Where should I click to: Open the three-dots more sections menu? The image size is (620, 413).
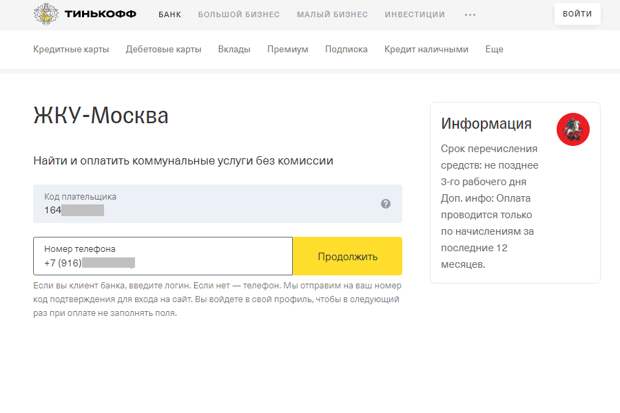coord(470,15)
